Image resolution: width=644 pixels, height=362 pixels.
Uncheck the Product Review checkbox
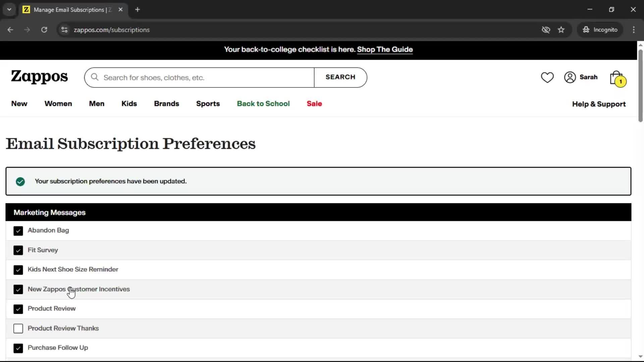(x=18, y=309)
